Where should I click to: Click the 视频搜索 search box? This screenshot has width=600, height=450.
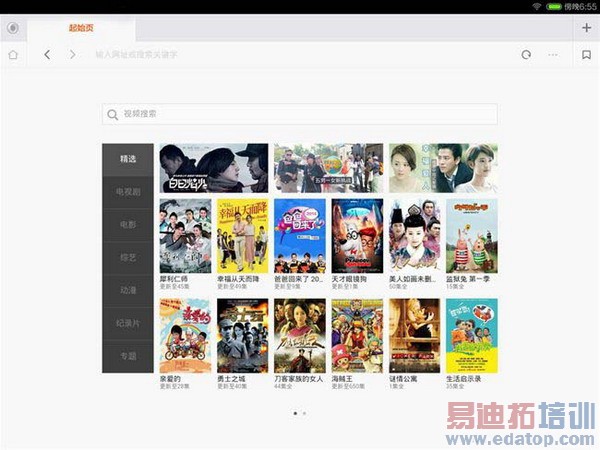click(x=300, y=114)
